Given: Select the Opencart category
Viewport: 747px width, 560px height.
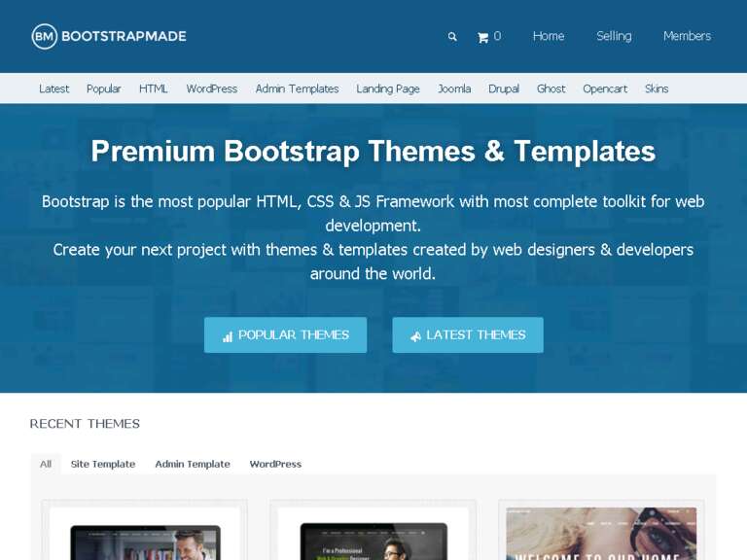Looking at the screenshot, I should pos(605,89).
